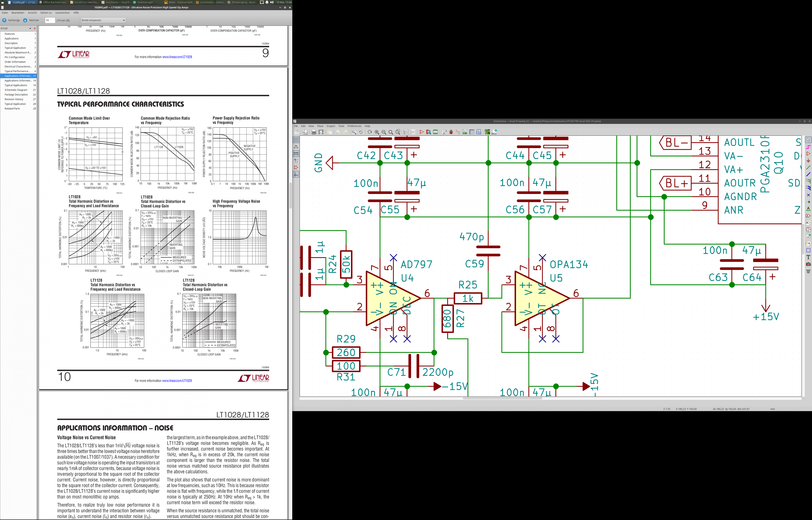Switch units to inches
The image size is (812, 520).
[296, 147]
